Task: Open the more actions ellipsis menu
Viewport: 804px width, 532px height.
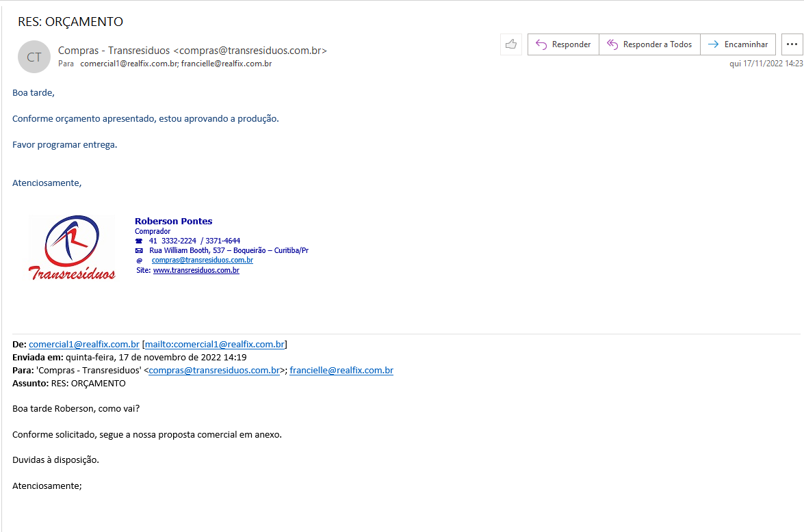Action: 792,44
